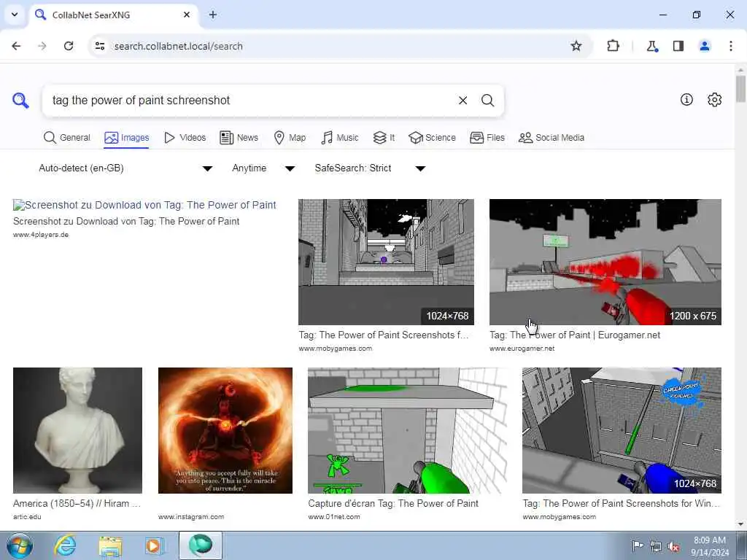
Task: Click the www.4players.de source text
Action: click(x=41, y=235)
